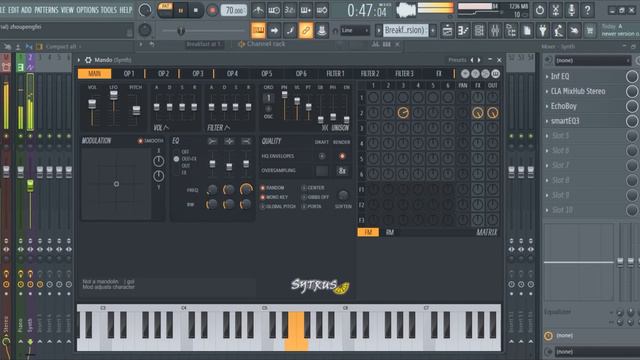
Task: Open the browser toolbar icon
Action: click(x=511, y=30)
